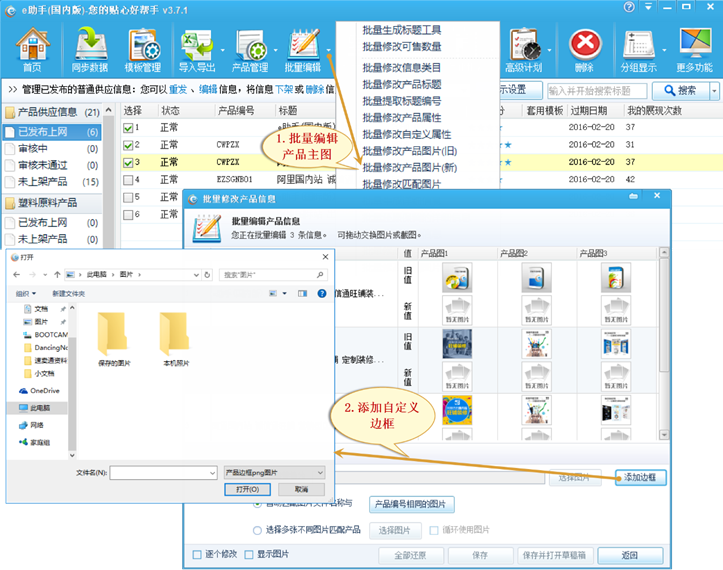Check the checkbox for row 6
The width and height of the screenshot is (723, 570).
(x=128, y=214)
